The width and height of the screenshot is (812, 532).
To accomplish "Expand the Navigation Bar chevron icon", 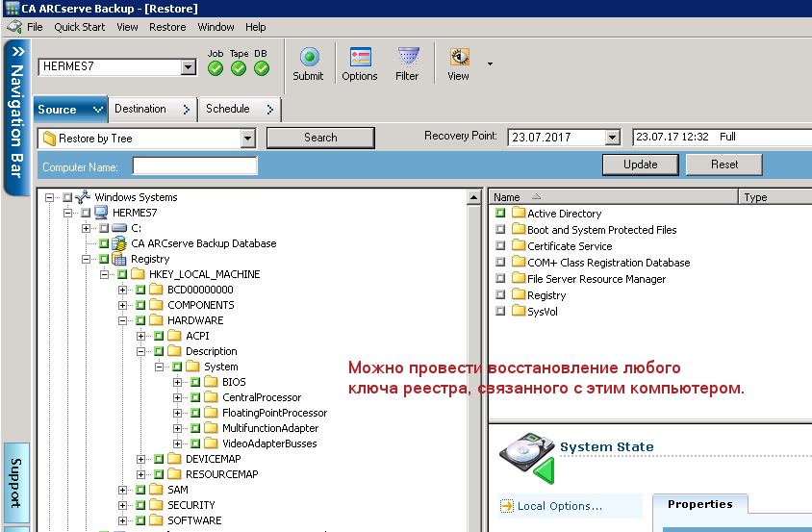I will point(18,51).
